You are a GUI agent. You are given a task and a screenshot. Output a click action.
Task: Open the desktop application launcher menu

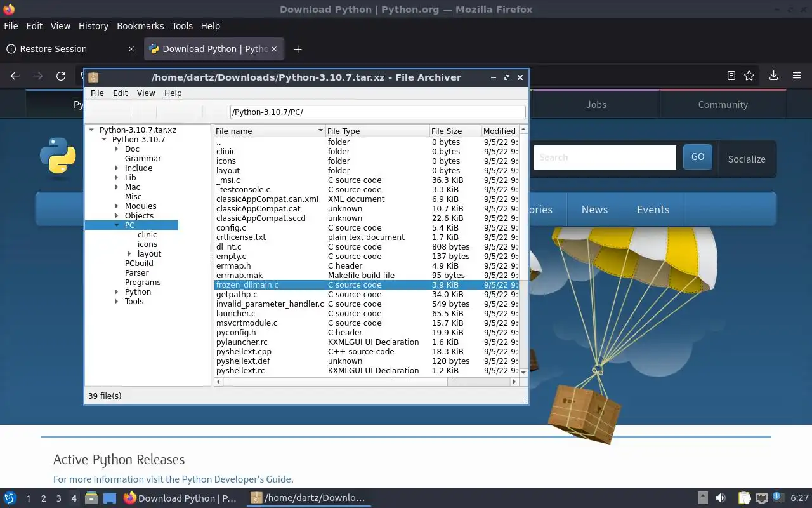10,498
